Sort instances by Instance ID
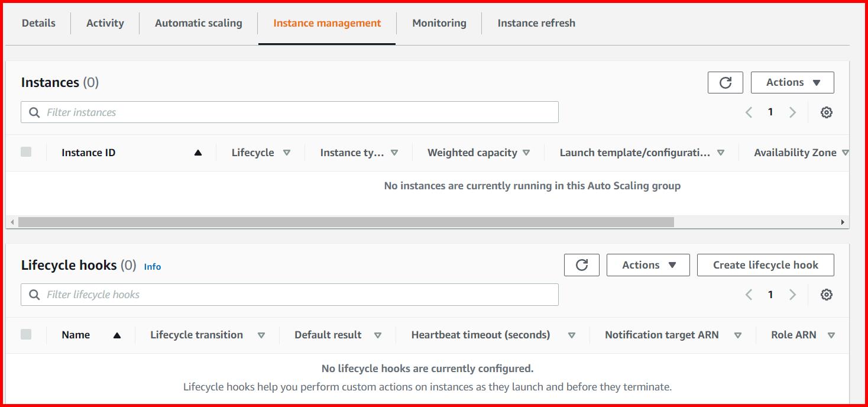This screenshot has width=868, height=407. pyautogui.click(x=88, y=152)
